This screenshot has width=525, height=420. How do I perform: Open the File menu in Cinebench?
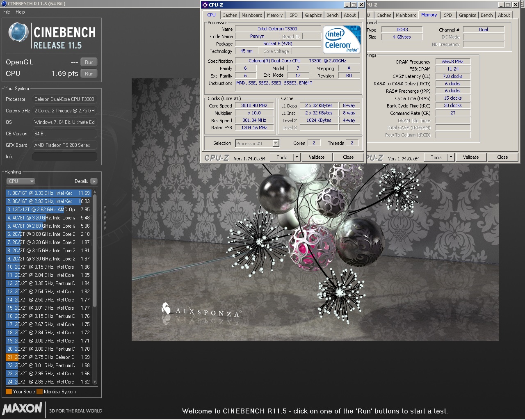(7, 12)
